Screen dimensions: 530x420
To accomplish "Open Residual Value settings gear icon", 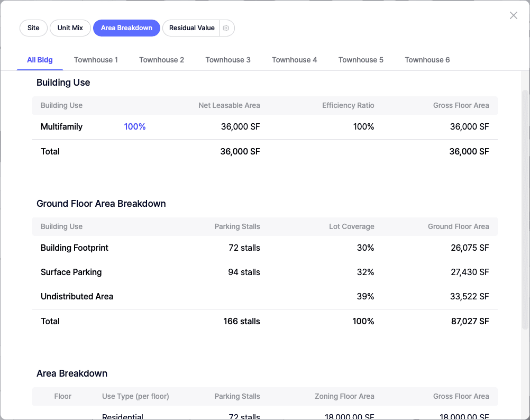I will (226, 28).
